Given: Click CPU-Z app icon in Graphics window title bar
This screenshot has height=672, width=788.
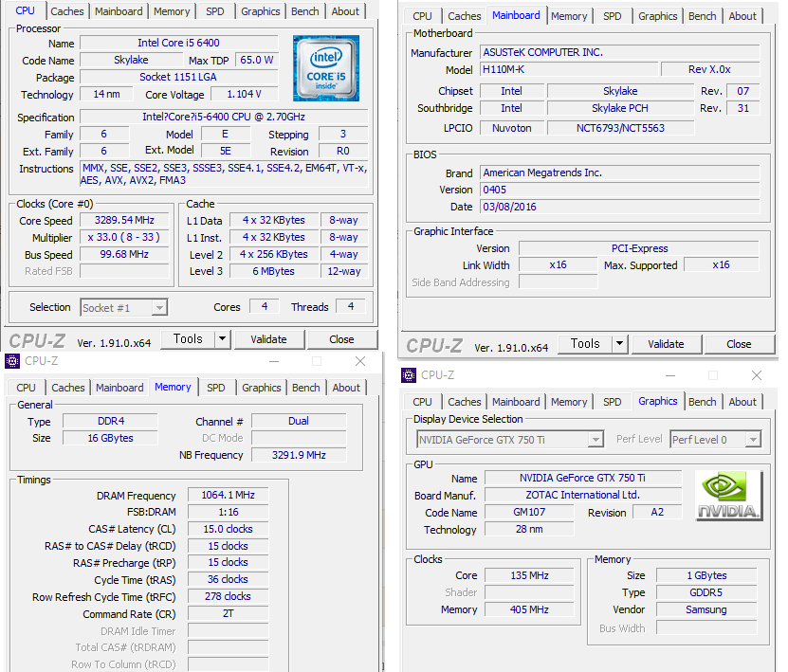Looking at the screenshot, I should click(409, 375).
